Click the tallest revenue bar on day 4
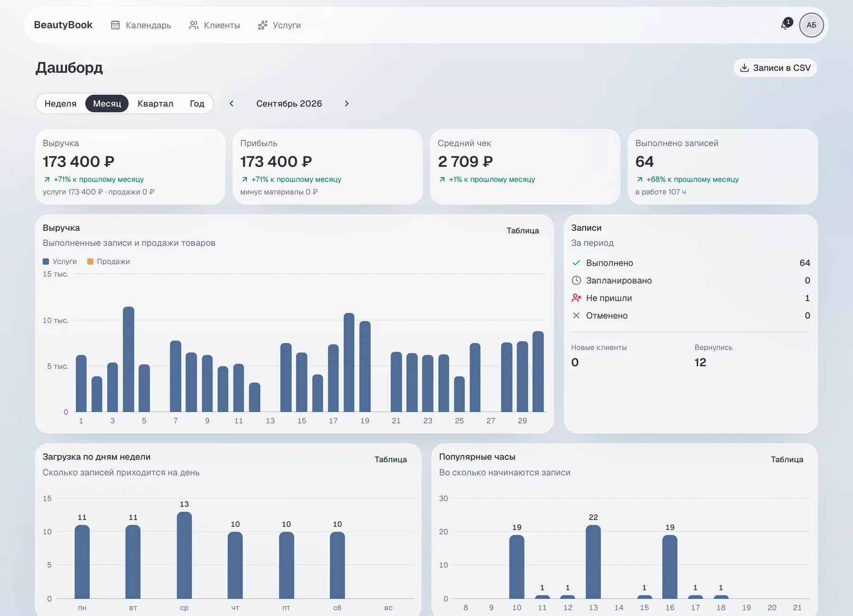 tap(128, 359)
